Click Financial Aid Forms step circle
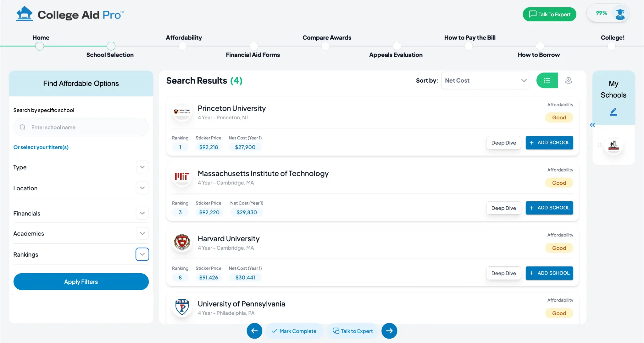The width and height of the screenshot is (644, 343). pos(254,46)
